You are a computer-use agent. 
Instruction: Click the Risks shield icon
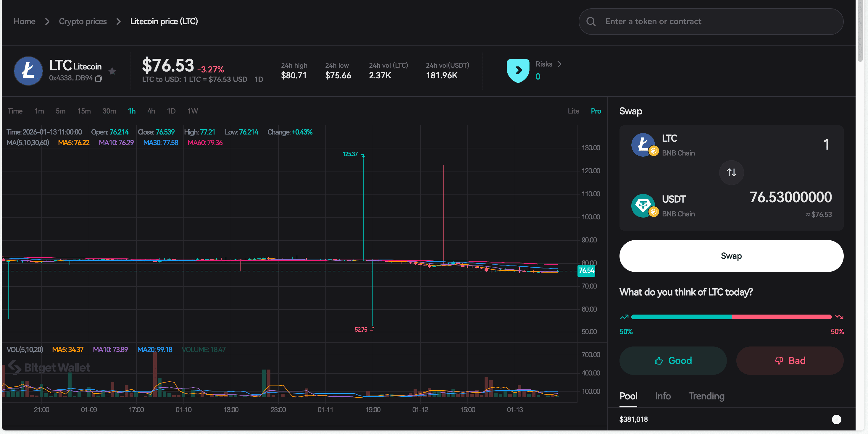click(x=518, y=70)
